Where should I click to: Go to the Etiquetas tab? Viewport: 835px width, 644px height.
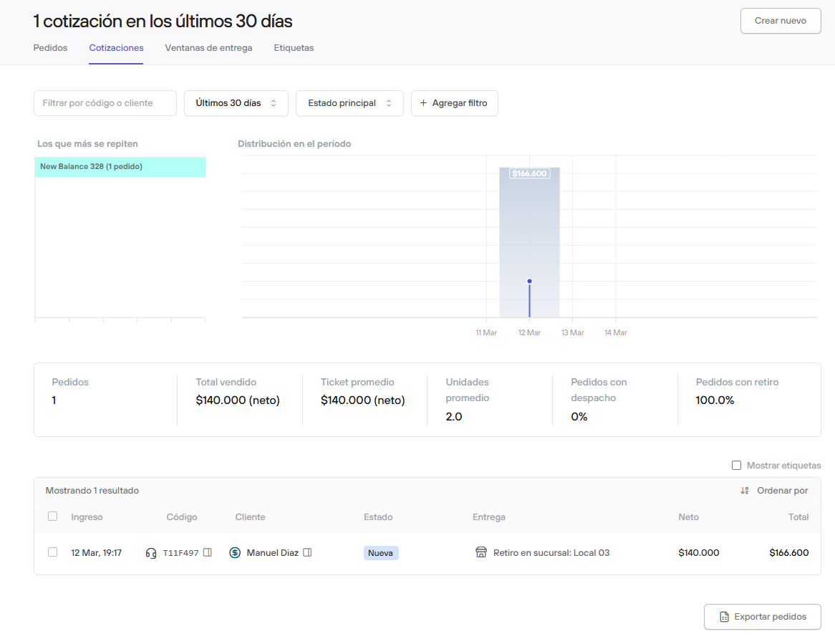tap(294, 48)
